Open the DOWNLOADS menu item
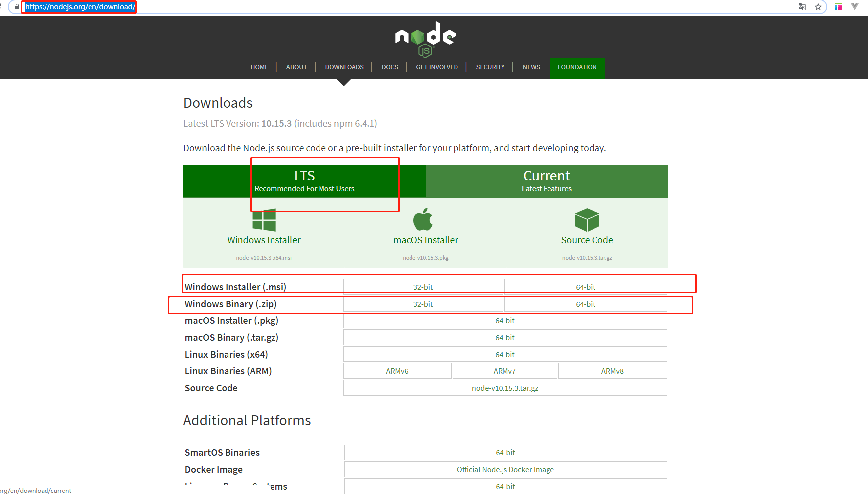This screenshot has height=494, width=868. [344, 67]
